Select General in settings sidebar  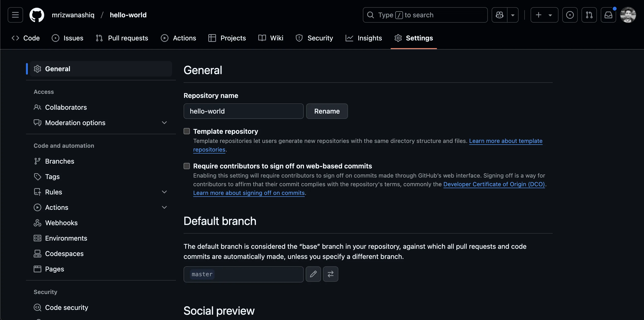(x=101, y=69)
